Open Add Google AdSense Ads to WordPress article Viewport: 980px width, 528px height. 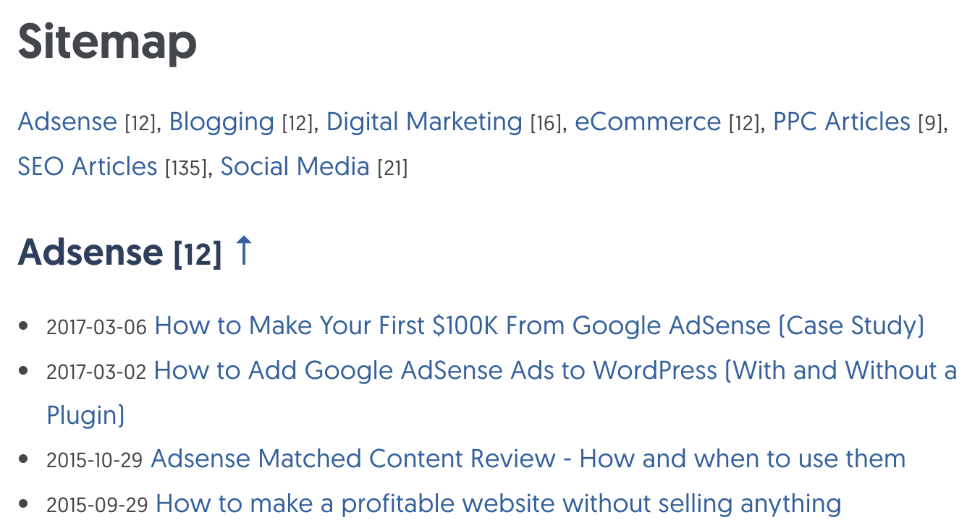point(555,370)
